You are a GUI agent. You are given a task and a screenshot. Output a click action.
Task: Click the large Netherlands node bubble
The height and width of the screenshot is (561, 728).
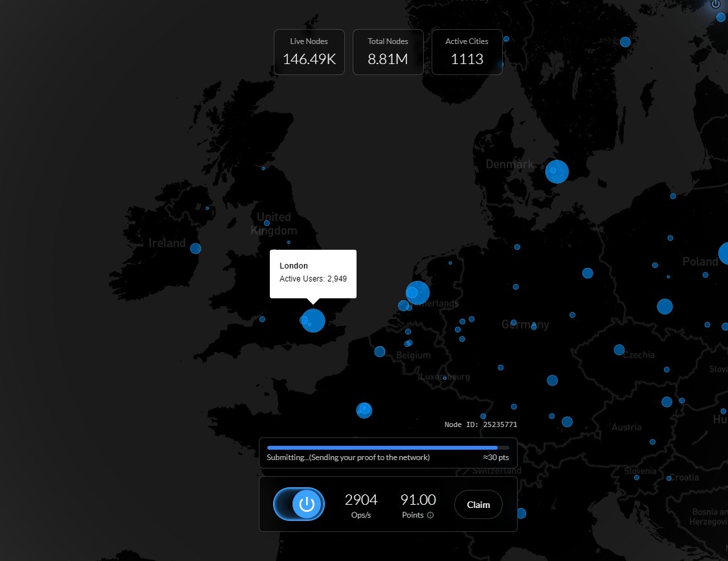[417, 292]
